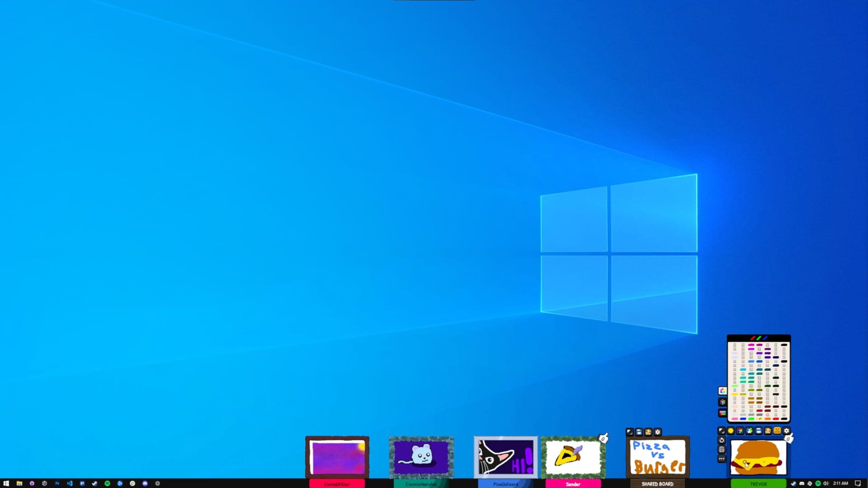868x488 pixels.
Task: Open Spotify from the taskbar
Action: click(x=107, y=483)
